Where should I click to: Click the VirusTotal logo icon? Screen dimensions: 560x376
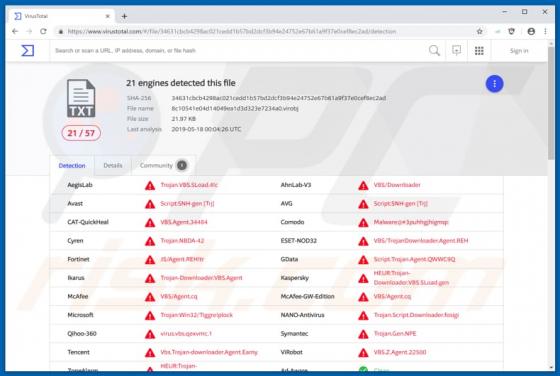coord(28,51)
